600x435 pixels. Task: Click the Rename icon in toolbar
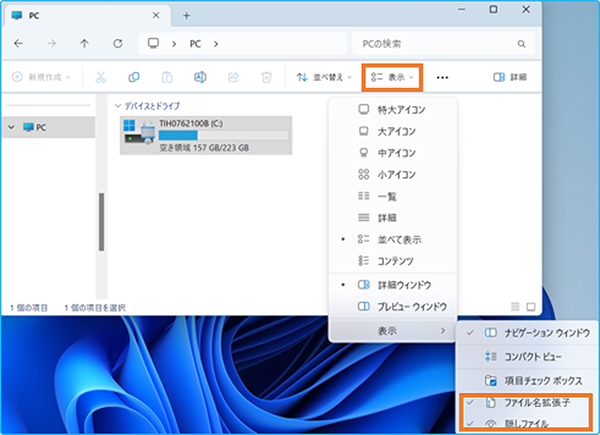200,77
